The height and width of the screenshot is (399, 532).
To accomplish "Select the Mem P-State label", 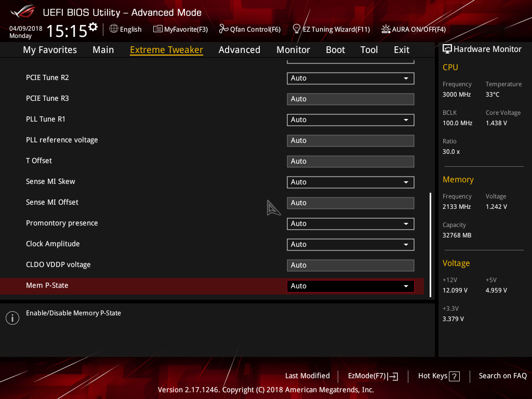I will coord(47,286).
